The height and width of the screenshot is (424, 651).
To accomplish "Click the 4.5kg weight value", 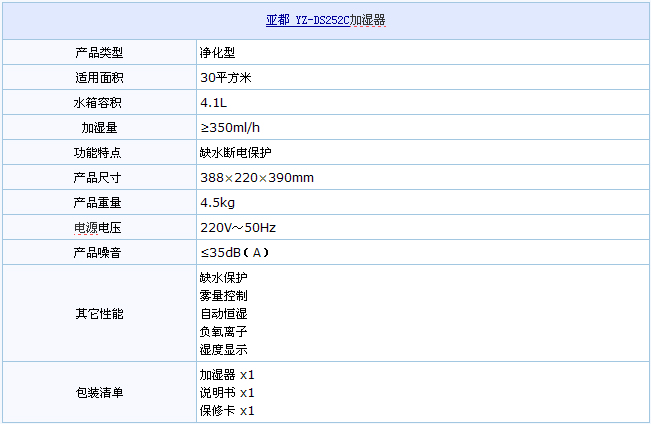I will point(218,202).
